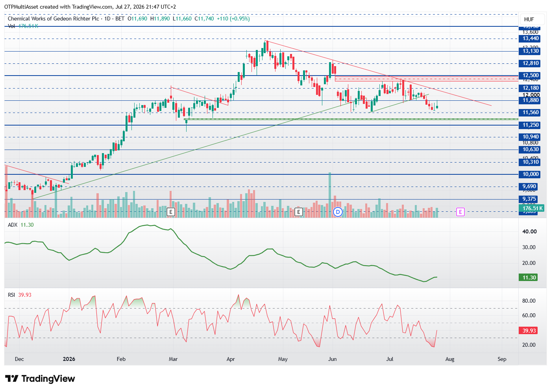Click the Apr label on time axis
Screen dimensions: 551x392
(x=231, y=359)
